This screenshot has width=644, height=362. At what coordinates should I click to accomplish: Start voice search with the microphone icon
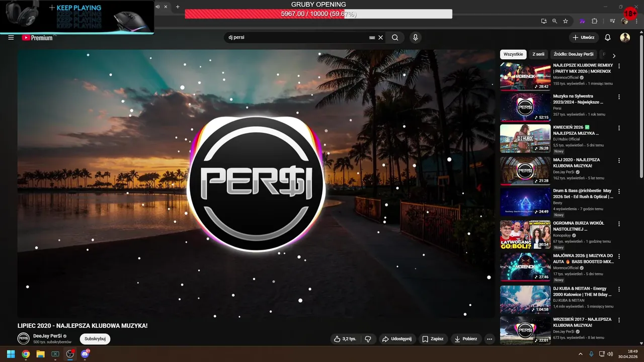coord(416,38)
